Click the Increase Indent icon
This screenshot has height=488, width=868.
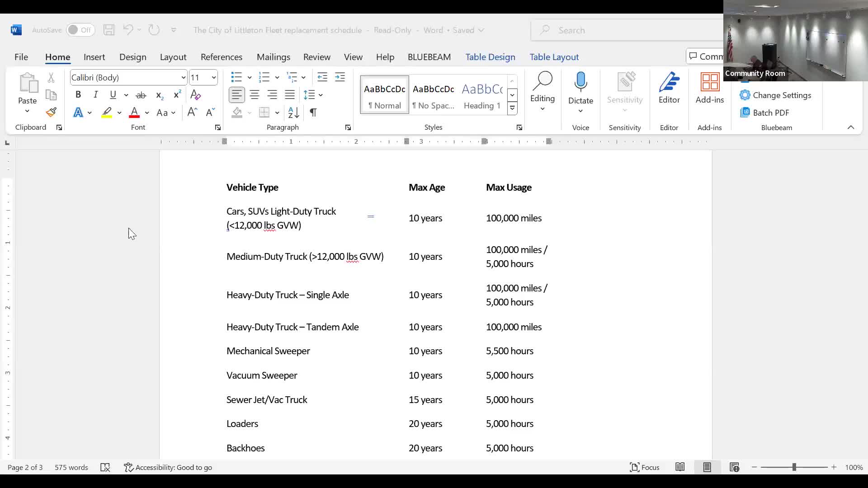[x=340, y=77]
